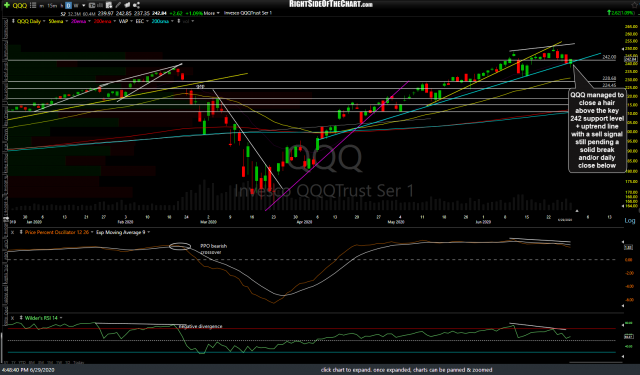Click the 'PPO bearish crossover' annotation

(213, 249)
